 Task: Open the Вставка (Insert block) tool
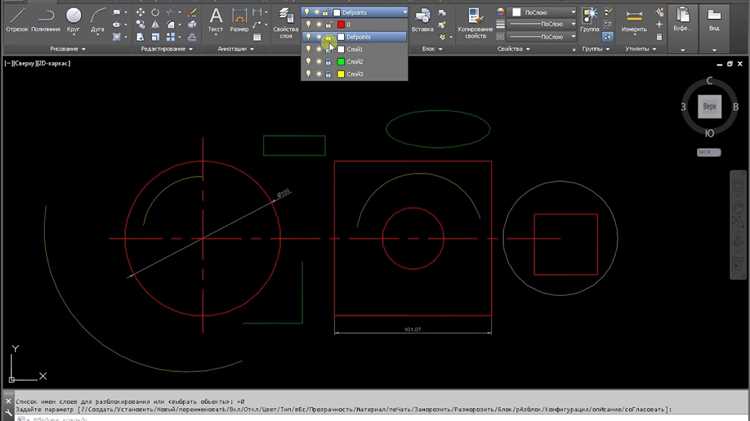[x=422, y=20]
